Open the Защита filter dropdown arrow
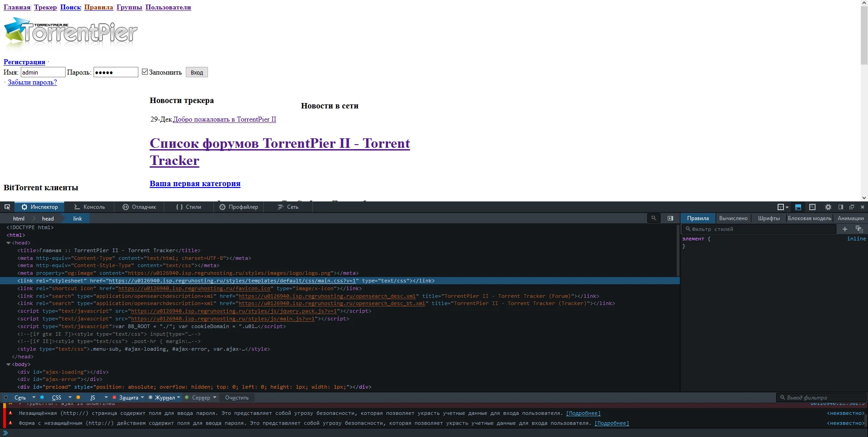 click(x=142, y=398)
